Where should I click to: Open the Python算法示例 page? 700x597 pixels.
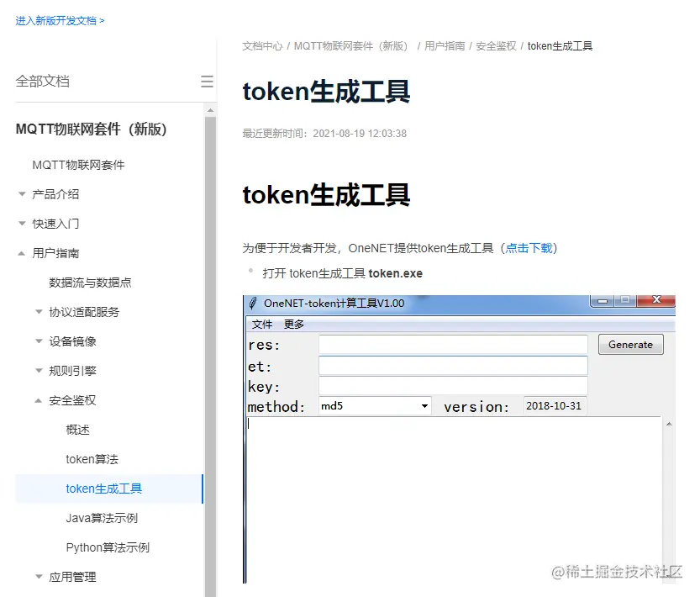[x=108, y=548]
